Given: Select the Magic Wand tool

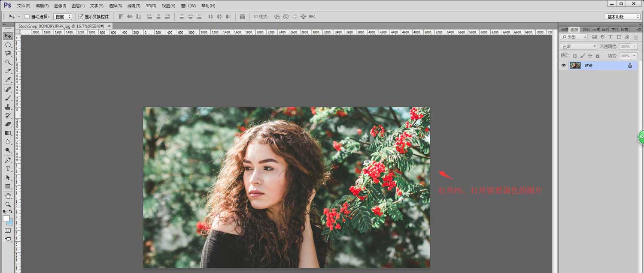Looking at the screenshot, I should pos(8,62).
